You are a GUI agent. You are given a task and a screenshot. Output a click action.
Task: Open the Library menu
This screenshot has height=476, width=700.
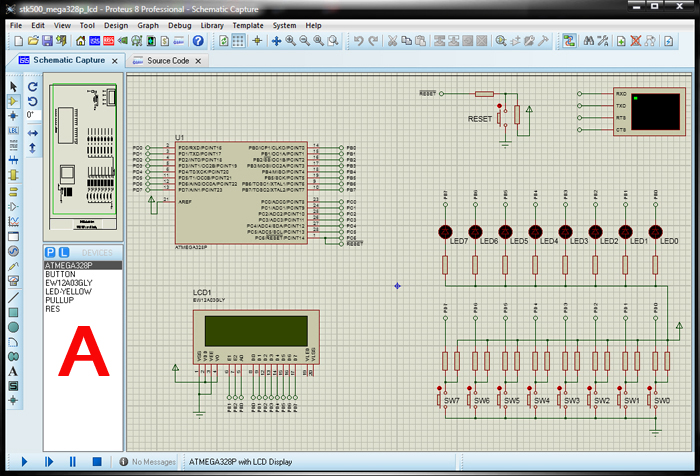coord(212,25)
